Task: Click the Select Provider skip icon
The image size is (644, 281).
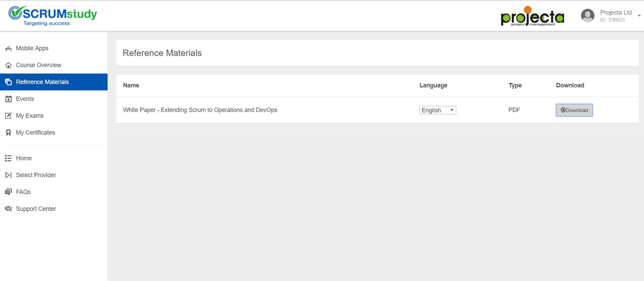Action: (x=8, y=175)
